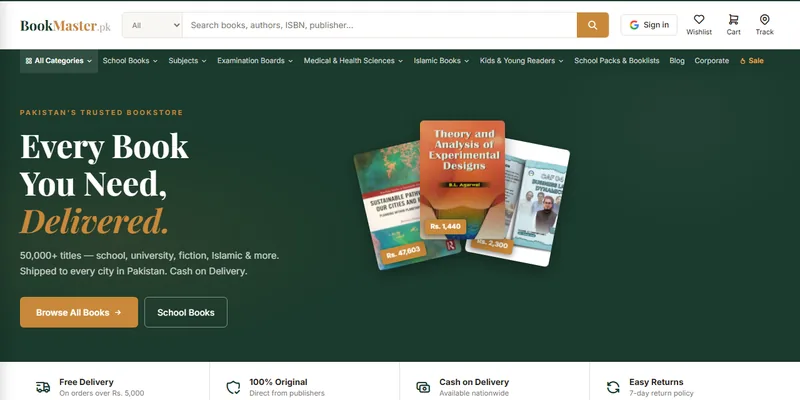This screenshot has width=800, height=400.
Task: Click 'On orders over Rs. 5,000' text
Action: coord(102,393)
